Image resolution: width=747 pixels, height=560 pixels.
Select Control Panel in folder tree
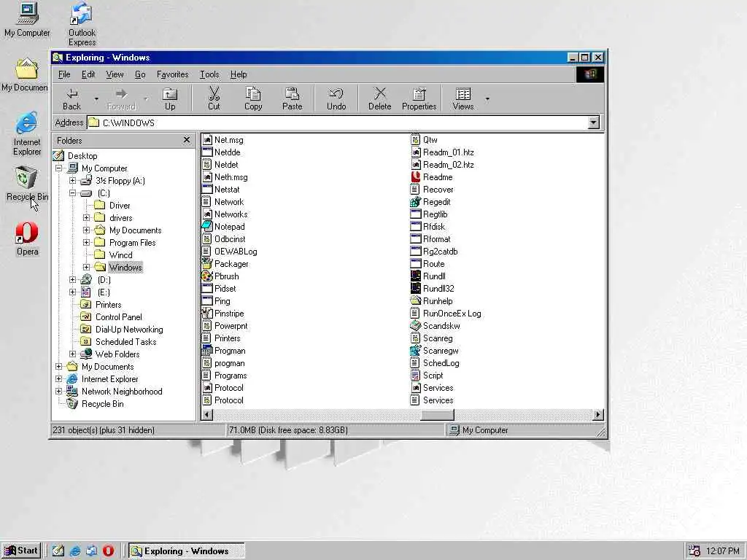pos(119,316)
